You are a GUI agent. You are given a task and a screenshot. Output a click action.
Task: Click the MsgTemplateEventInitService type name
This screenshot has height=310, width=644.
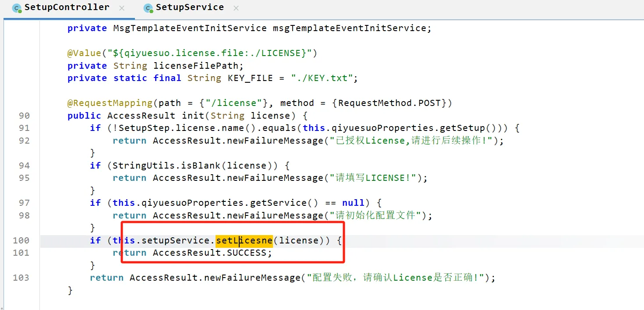[x=190, y=28]
